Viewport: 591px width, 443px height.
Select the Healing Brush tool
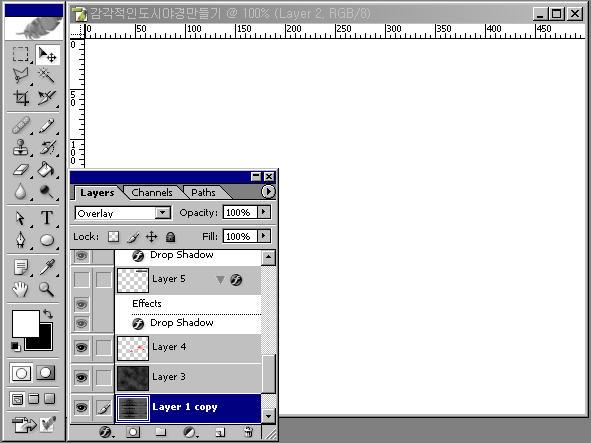(x=20, y=126)
